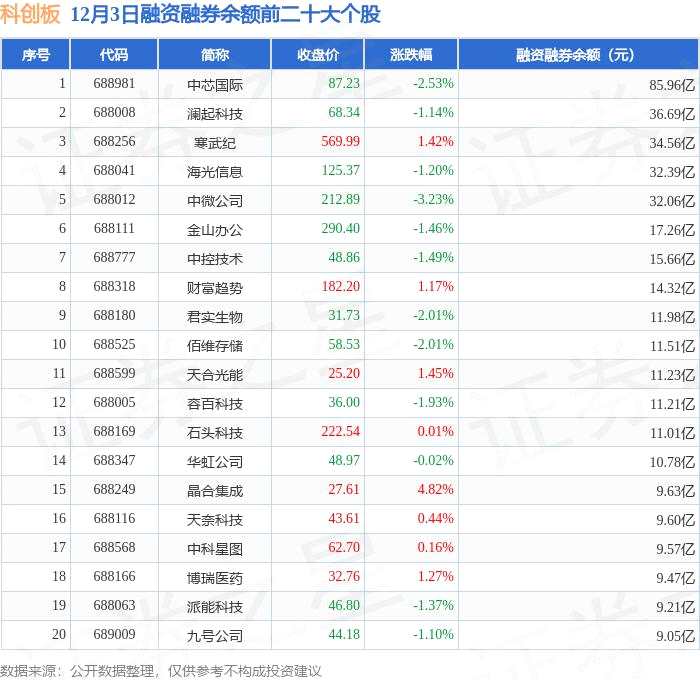Select stock name 寒武纪
The width and height of the screenshot is (700, 680).
point(215,142)
